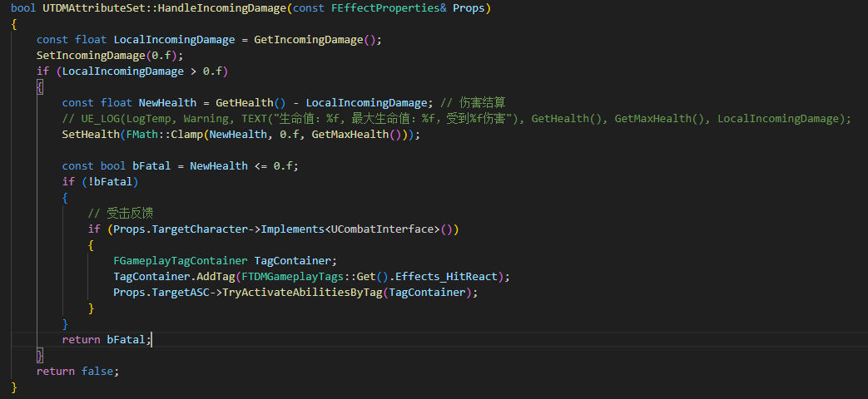Click the 'if (!bFatal)' condition

pos(100,181)
